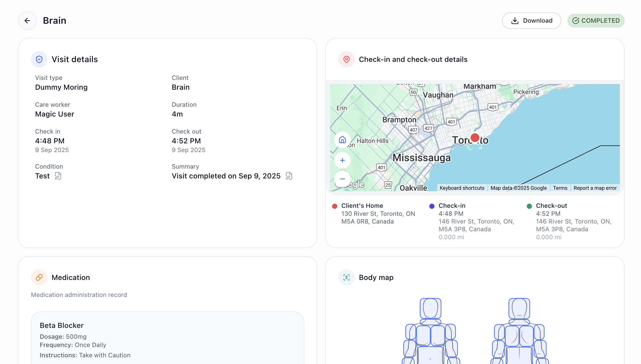Open the Condition Test attachment icon
Viewport: 641px width, 364px height.
(x=58, y=176)
